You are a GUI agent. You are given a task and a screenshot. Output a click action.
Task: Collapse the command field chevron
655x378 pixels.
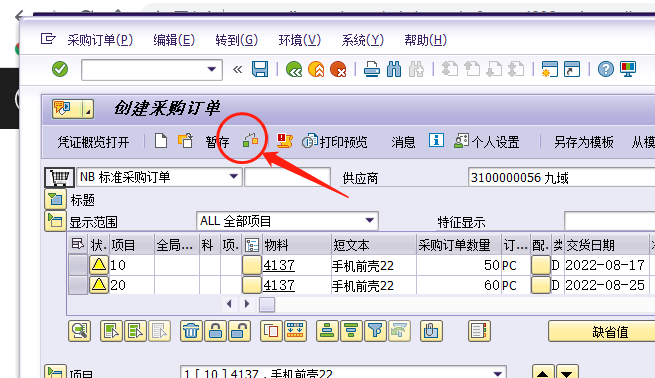[x=238, y=69]
